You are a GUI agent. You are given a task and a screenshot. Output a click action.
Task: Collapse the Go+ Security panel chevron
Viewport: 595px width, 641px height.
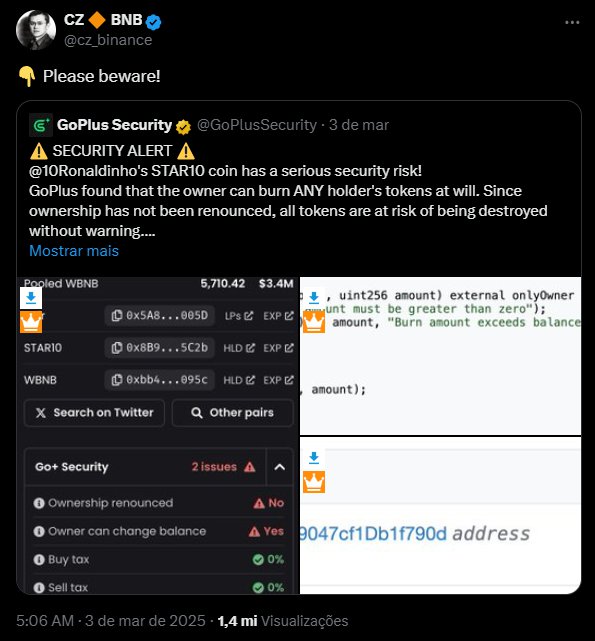coord(280,467)
